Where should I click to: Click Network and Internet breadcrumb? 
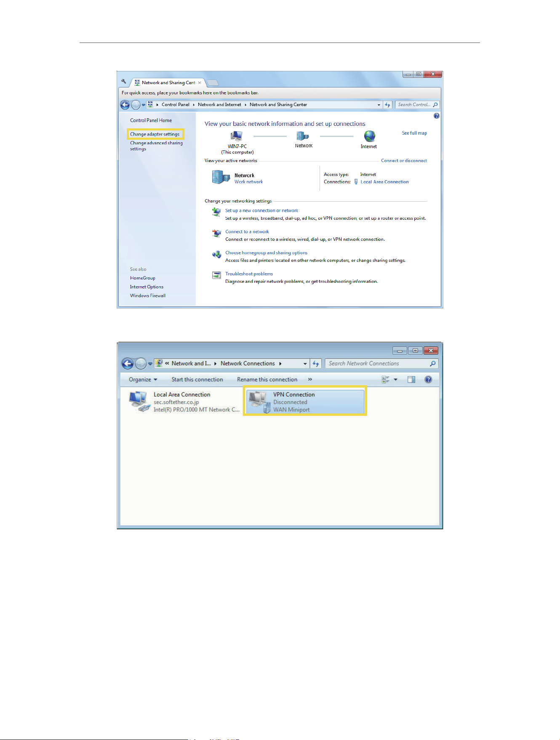click(219, 105)
